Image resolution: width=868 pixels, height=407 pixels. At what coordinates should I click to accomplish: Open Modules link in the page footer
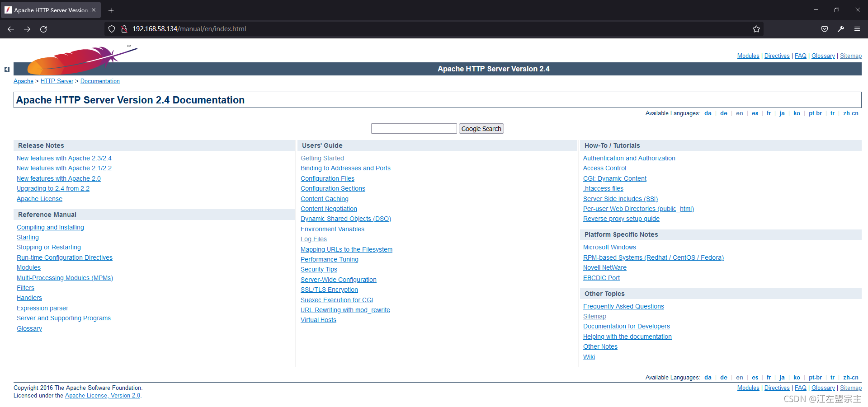748,388
